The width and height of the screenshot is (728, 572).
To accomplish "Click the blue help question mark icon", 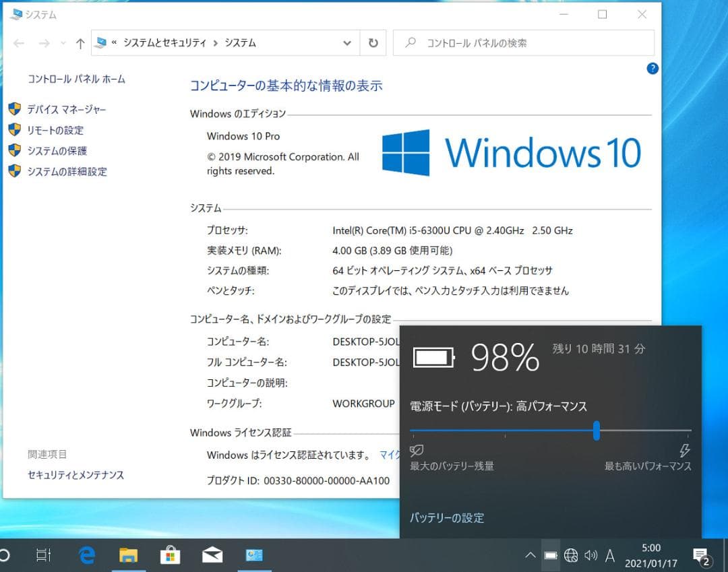I will click(x=652, y=68).
